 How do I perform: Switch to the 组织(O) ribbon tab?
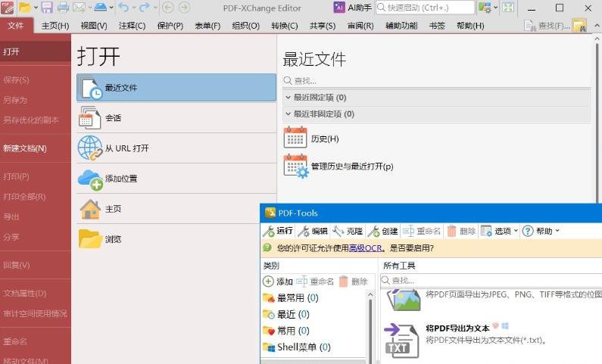pos(245,26)
